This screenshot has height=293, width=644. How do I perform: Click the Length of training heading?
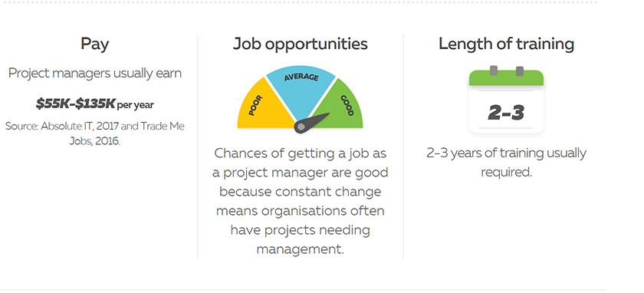click(507, 44)
